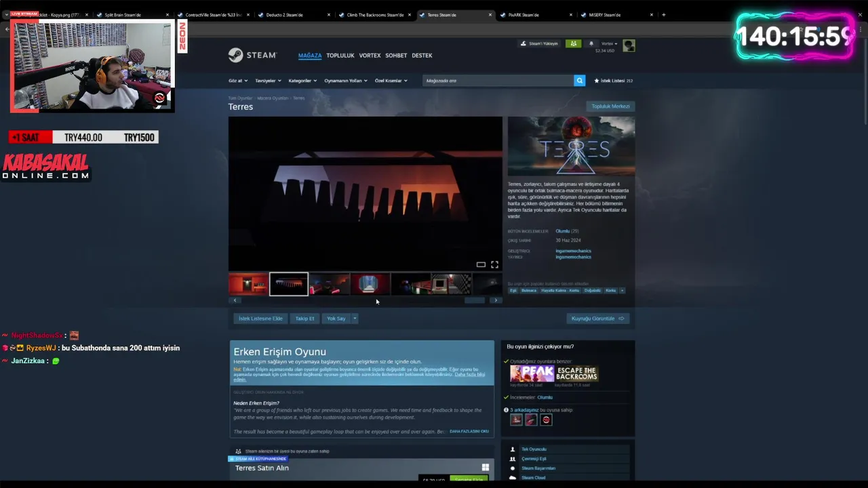Screen dimensions: 868x488
Task: Close the Terres Steam'de browser tab
Action: (x=490, y=15)
